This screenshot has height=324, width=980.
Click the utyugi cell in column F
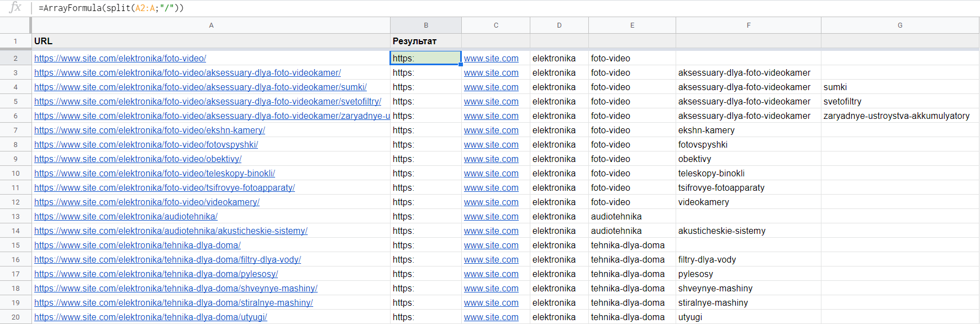point(749,317)
